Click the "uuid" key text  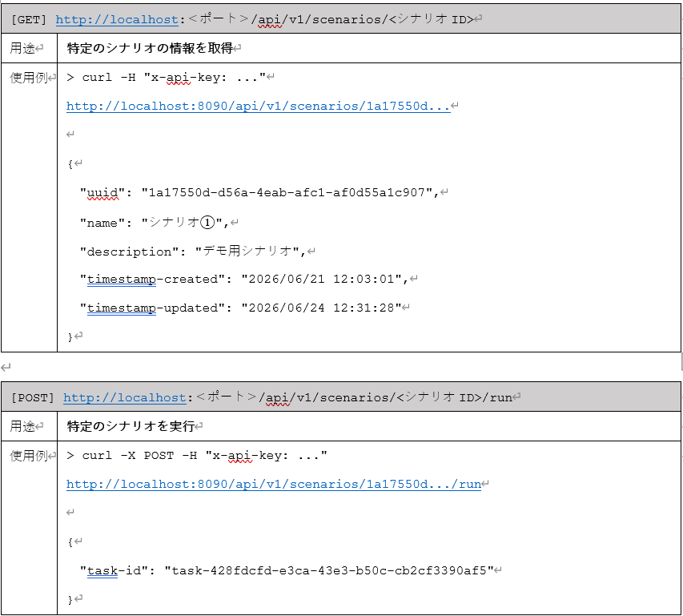coord(102,192)
